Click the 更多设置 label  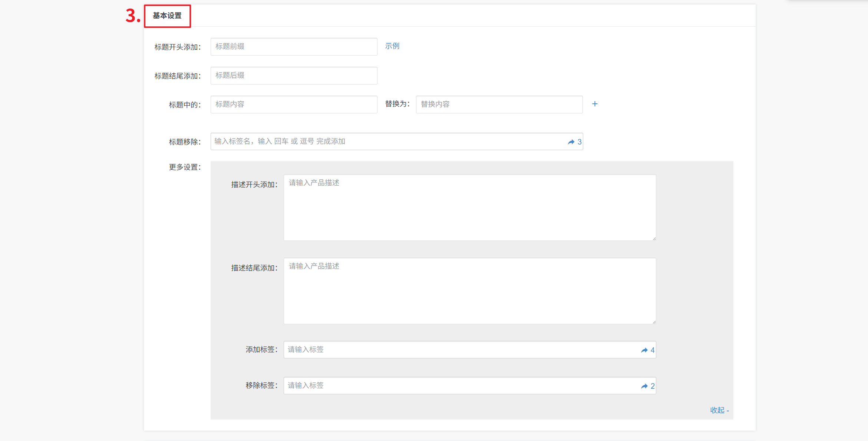point(185,167)
